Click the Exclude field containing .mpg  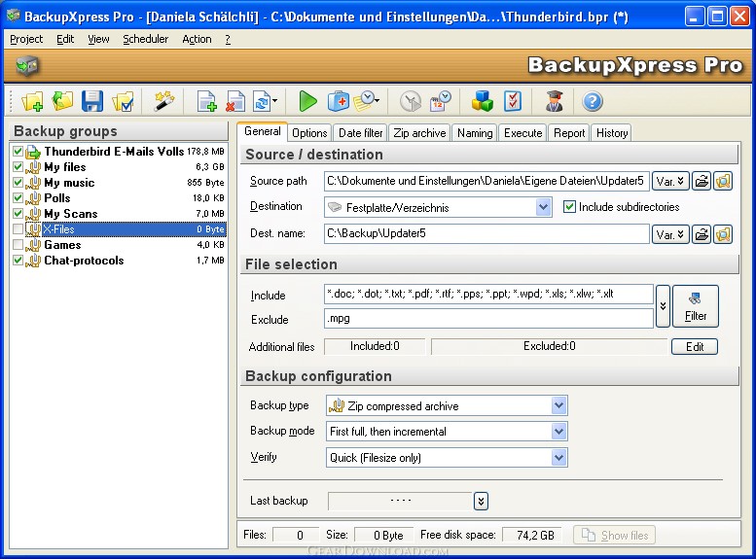488,319
